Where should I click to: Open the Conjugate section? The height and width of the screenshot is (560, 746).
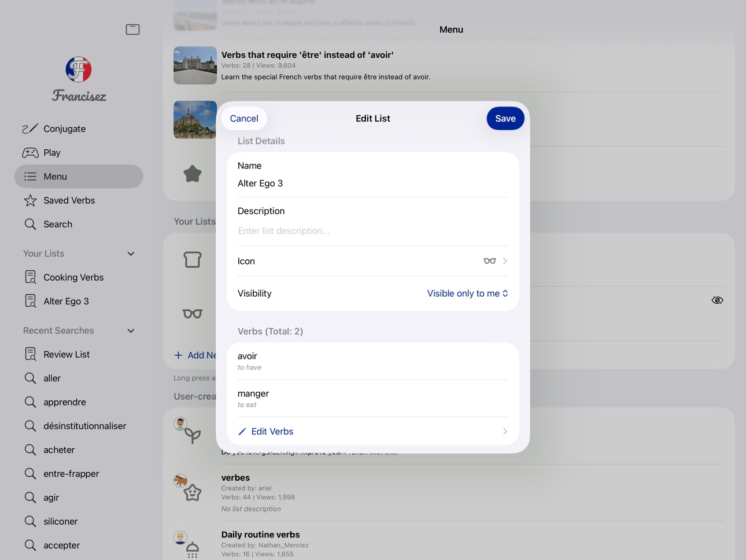click(x=79, y=128)
